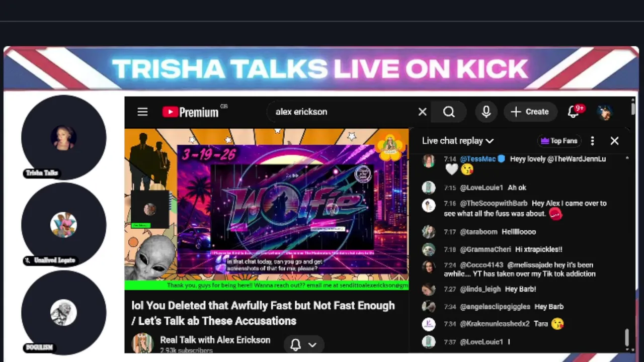Click the Unalived Legato participant circle
This screenshot has height=362, width=644.
click(x=64, y=224)
